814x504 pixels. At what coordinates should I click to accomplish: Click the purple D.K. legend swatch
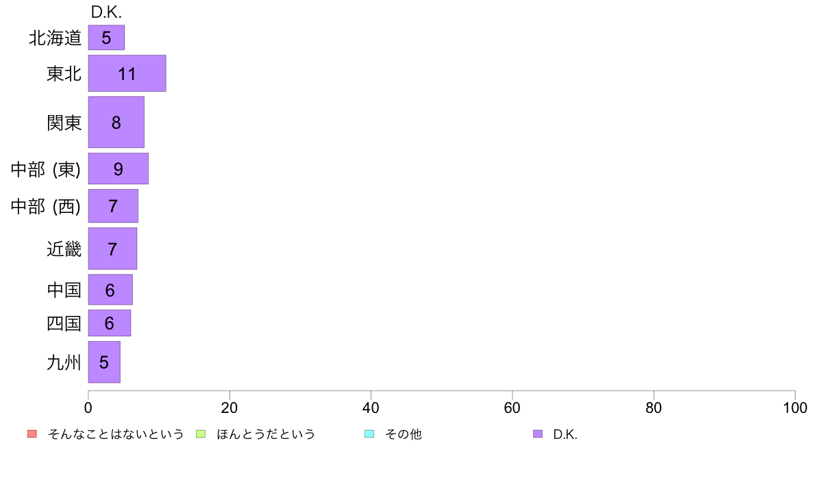pos(538,434)
